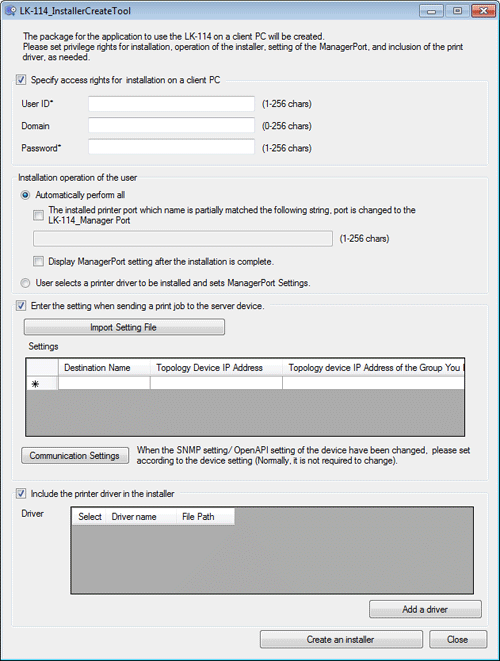
Task: Click 'Installation operation of the user' group label
Action: 78,178
